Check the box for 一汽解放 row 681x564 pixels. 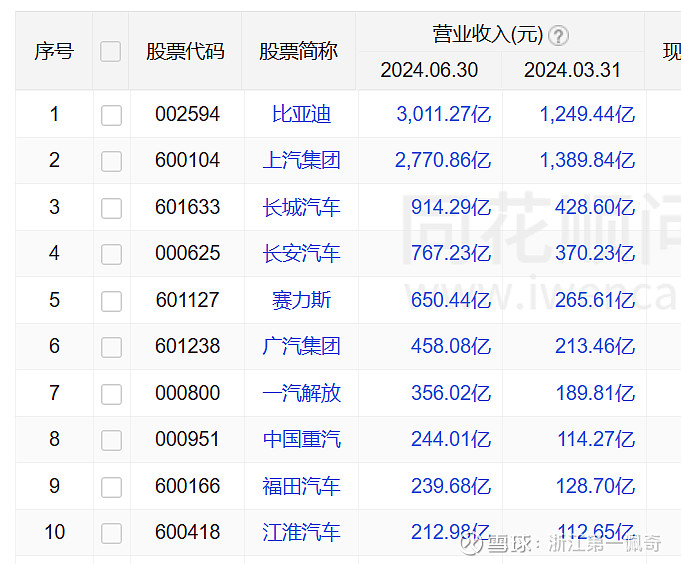(x=111, y=394)
